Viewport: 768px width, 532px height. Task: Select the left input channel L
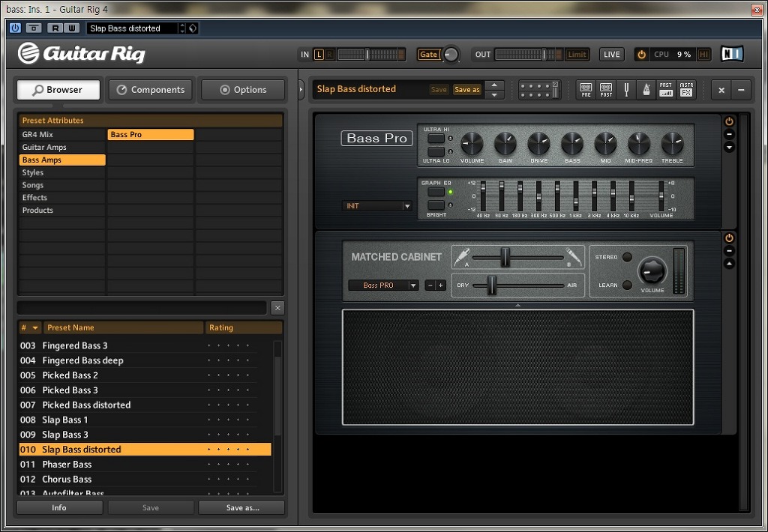coord(319,55)
